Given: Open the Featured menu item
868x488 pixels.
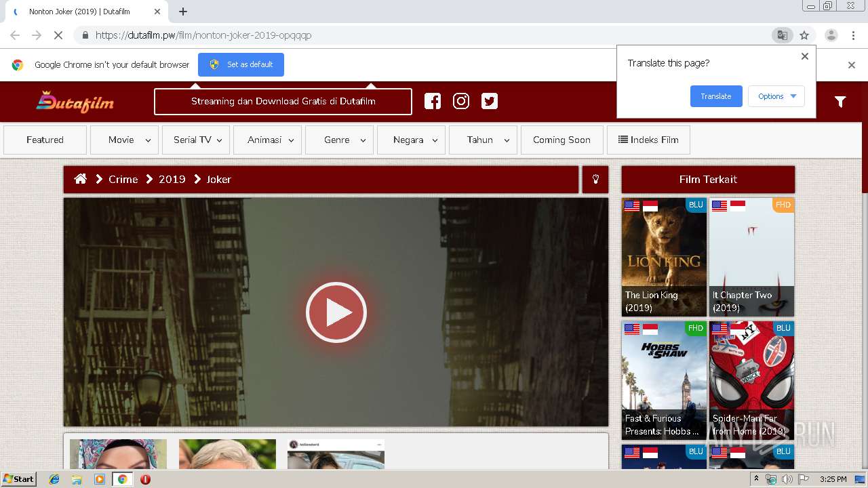Looking at the screenshot, I should tap(45, 140).
